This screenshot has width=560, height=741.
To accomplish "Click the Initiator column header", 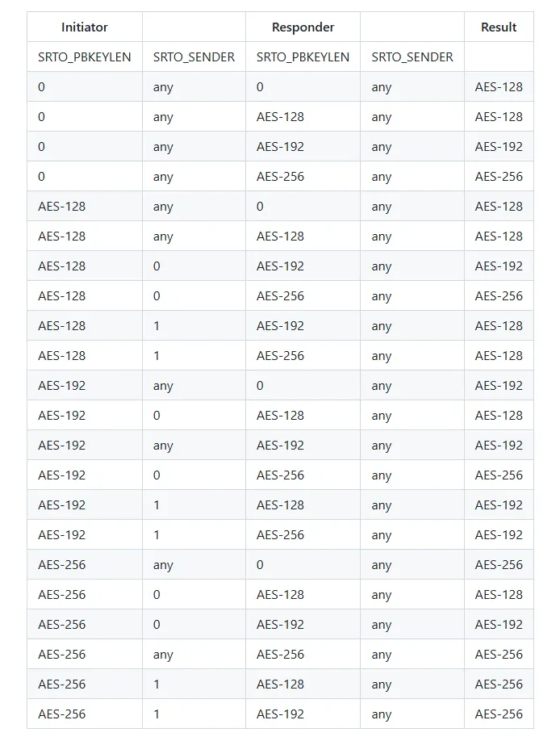I will (x=85, y=27).
